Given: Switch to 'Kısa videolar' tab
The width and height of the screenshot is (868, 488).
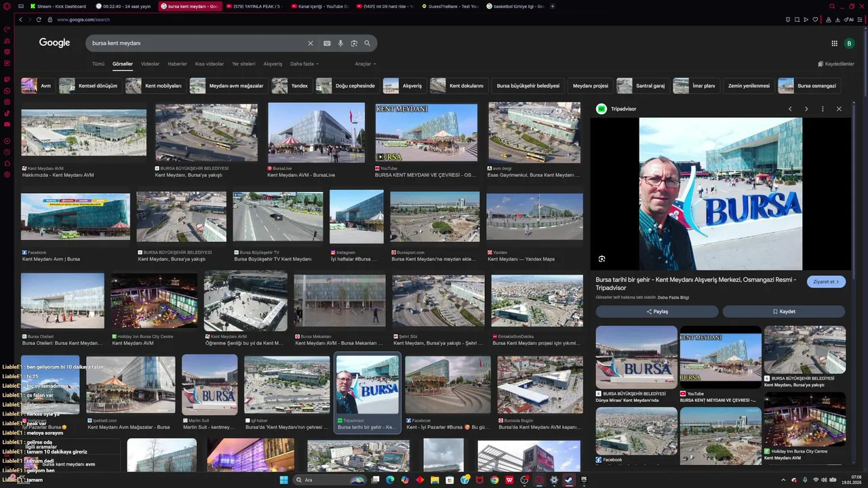Looking at the screenshot, I should tap(210, 64).
